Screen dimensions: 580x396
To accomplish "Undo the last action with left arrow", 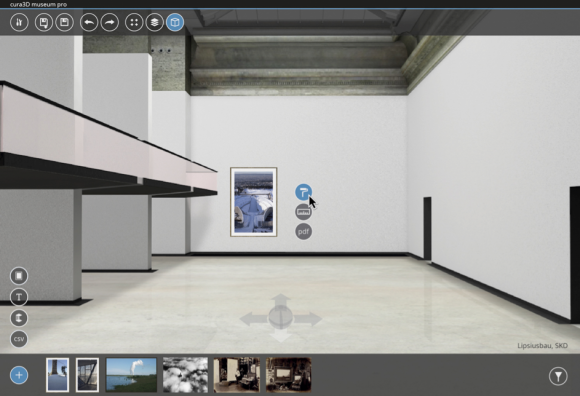I will (89, 23).
